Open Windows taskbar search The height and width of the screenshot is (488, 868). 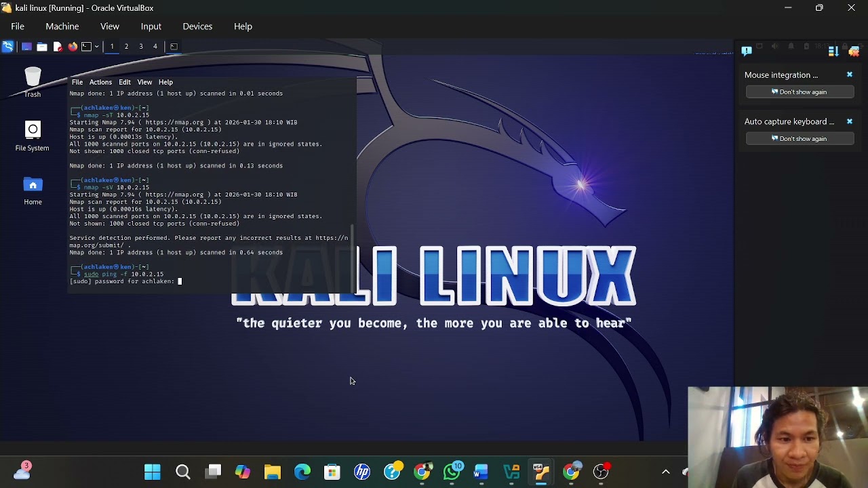183,472
